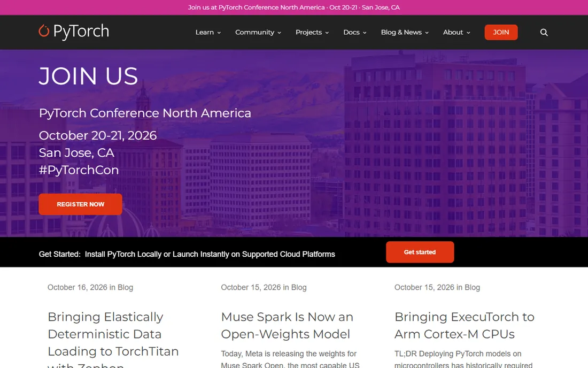Open the search magnifier icon

pos(544,32)
